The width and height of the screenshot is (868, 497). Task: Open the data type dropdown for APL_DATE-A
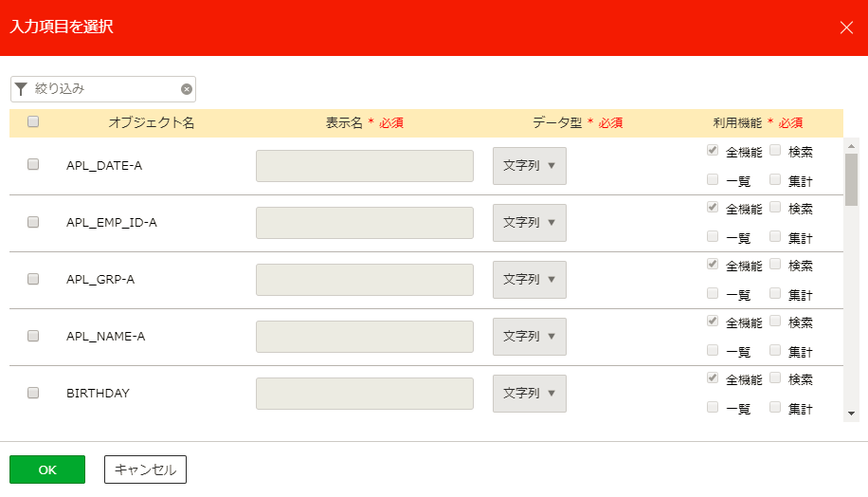tap(529, 166)
